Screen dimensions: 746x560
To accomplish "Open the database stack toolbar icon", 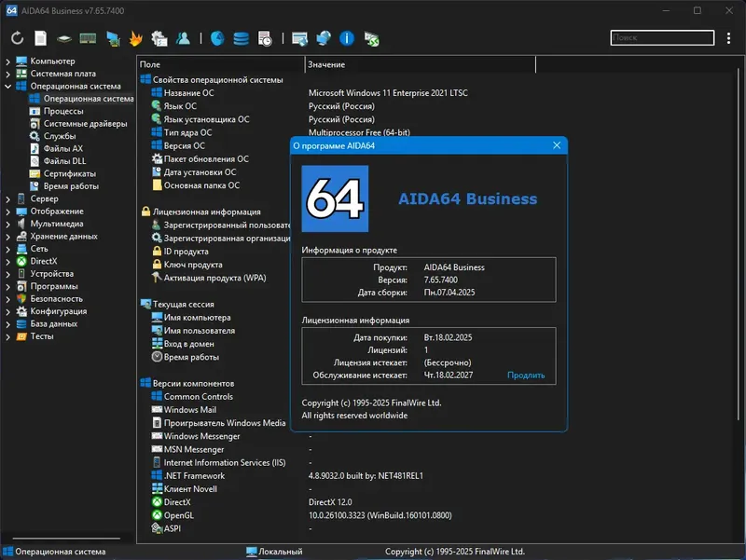I will tap(242, 38).
